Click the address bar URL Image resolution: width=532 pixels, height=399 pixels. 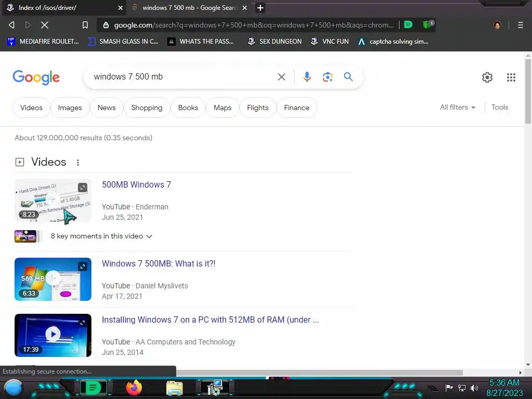click(x=254, y=25)
